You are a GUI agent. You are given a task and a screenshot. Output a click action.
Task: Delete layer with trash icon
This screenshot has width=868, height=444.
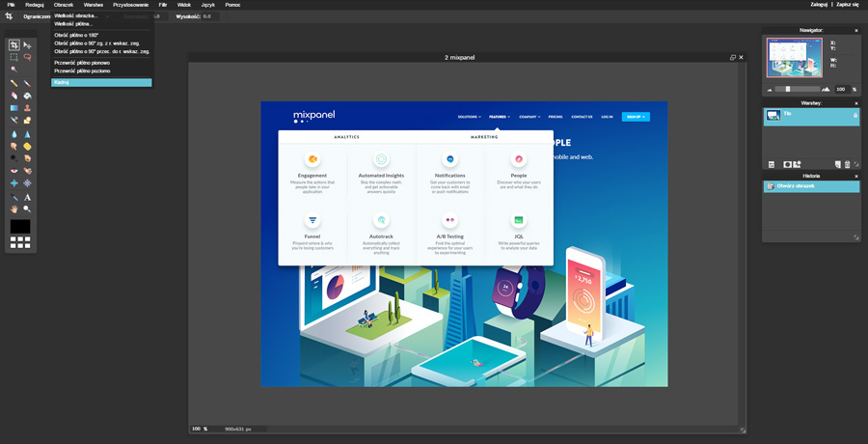pyautogui.click(x=847, y=164)
